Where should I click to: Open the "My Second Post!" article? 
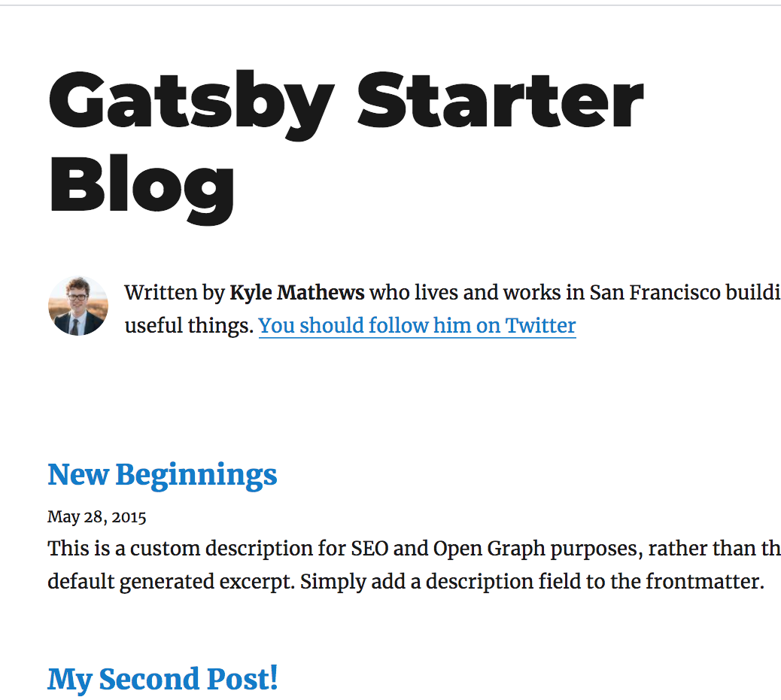(x=163, y=679)
